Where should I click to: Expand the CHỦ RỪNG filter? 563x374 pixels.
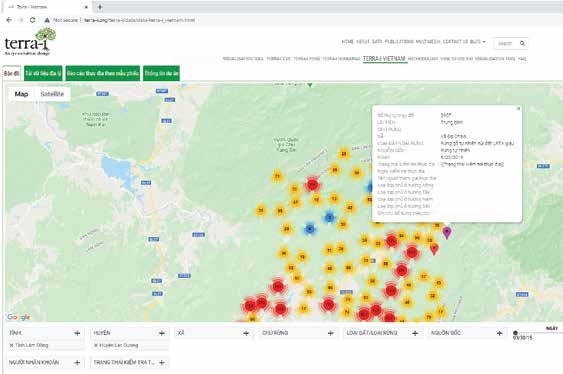pyautogui.click(x=331, y=333)
